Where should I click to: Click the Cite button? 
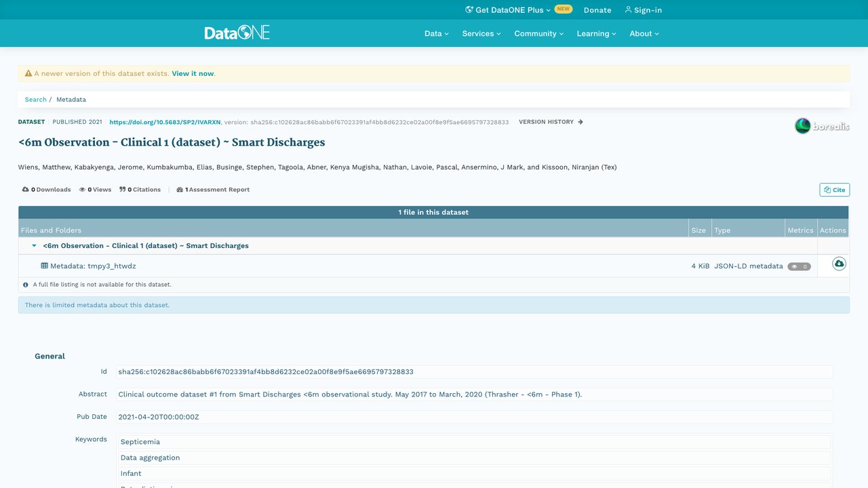pyautogui.click(x=835, y=190)
